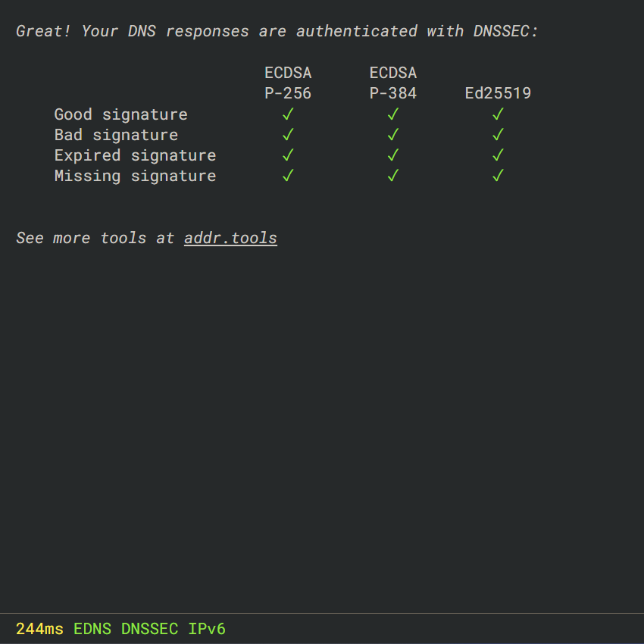Click Good signature Ed25519 checkmark
Viewport: 644px width, 644px height.
coord(498,114)
